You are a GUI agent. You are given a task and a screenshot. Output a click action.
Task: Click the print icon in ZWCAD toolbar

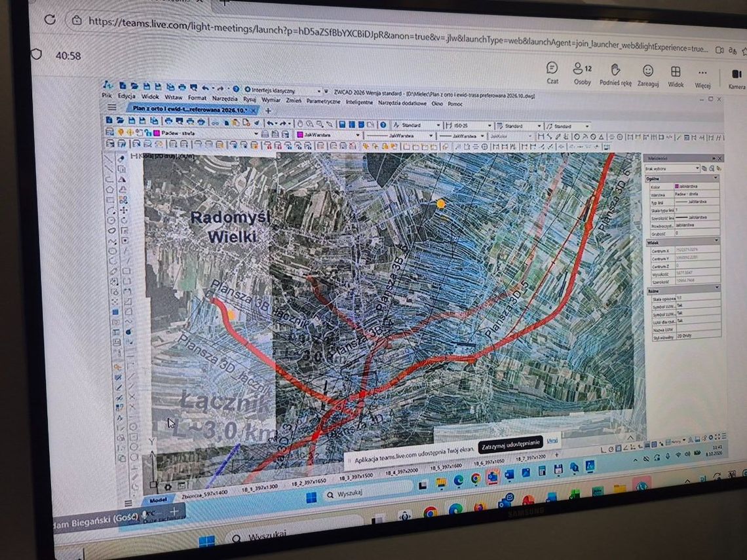[182, 87]
